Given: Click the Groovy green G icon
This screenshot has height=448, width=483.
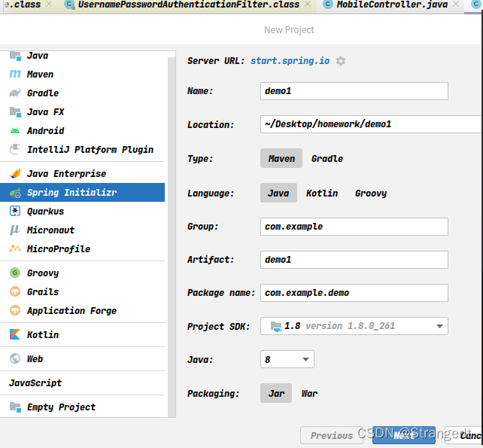Looking at the screenshot, I should 15,273.
